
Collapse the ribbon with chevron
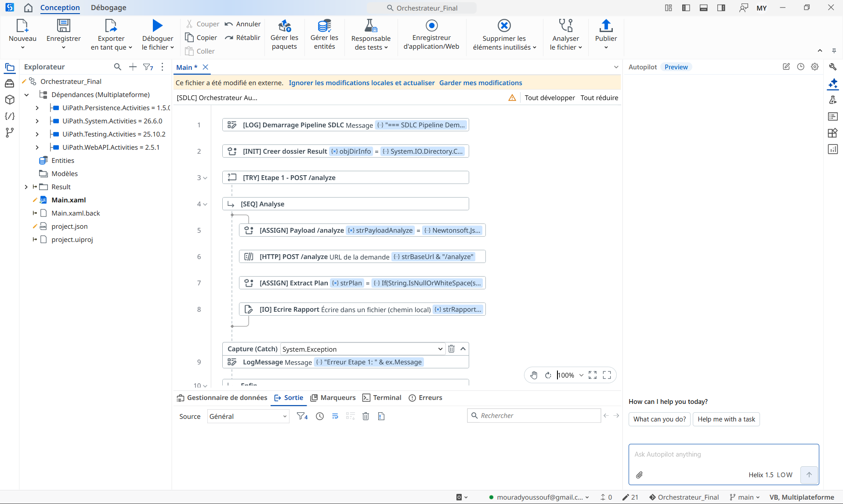pyautogui.click(x=820, y=50)
